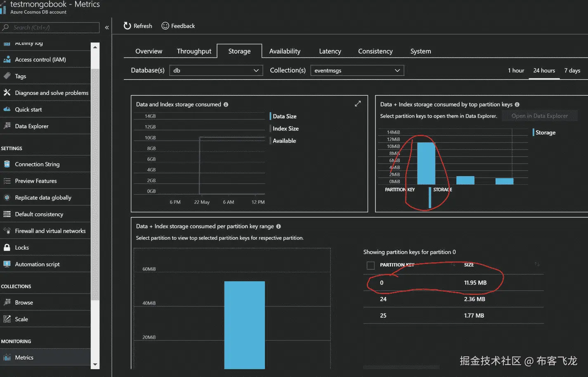Open the Database(s) dropdown showing db

pyautogui.click(x=216, y=71)
